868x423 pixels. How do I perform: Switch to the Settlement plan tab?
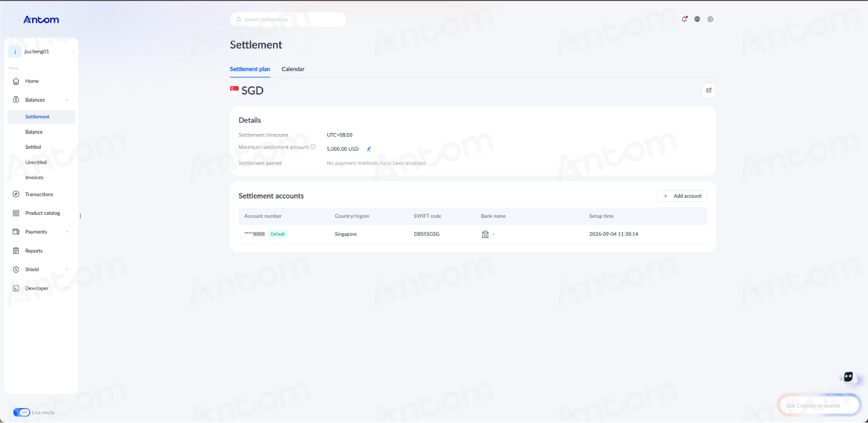click(250, 69)
